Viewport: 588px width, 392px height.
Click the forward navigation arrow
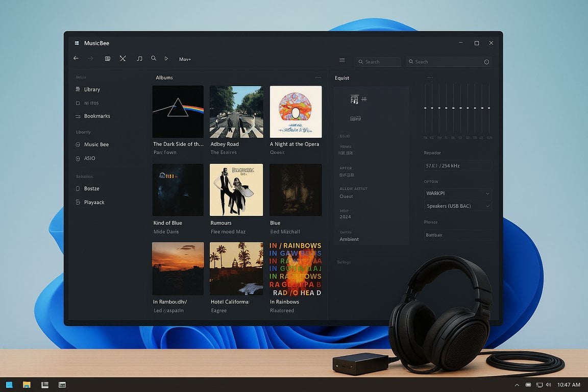90,58
